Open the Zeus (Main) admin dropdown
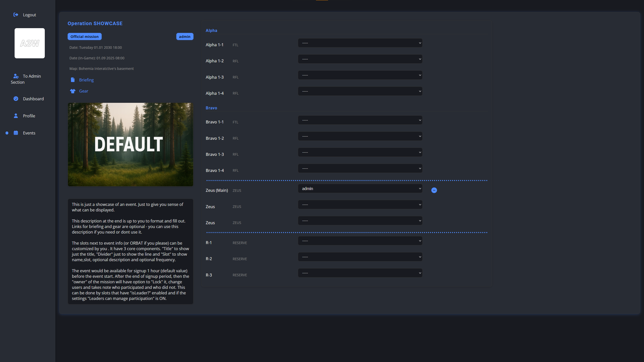Viewport: 644px width, 362px height. coord(360,189)
